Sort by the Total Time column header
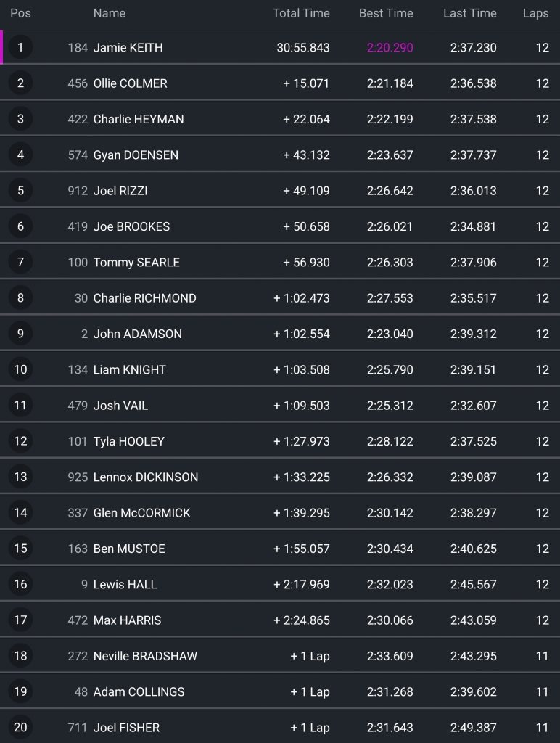 [301, 13]
